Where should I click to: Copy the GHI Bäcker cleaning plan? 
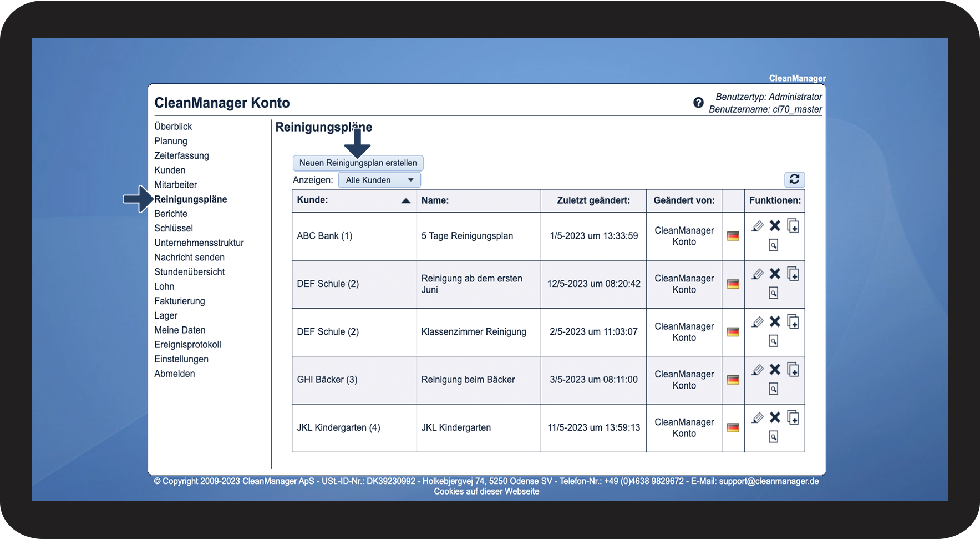[793, 370]
